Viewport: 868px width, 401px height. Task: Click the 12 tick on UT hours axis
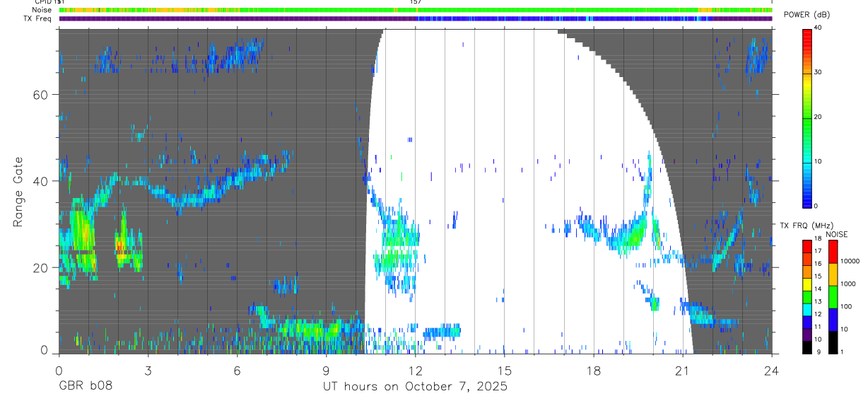416,370
